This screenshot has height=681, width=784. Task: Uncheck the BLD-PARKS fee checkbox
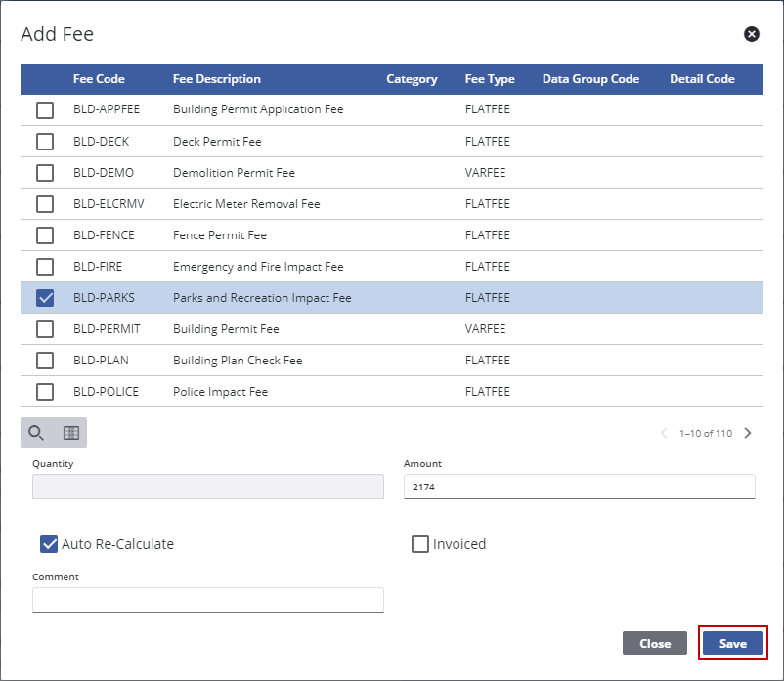click(45, 298)
